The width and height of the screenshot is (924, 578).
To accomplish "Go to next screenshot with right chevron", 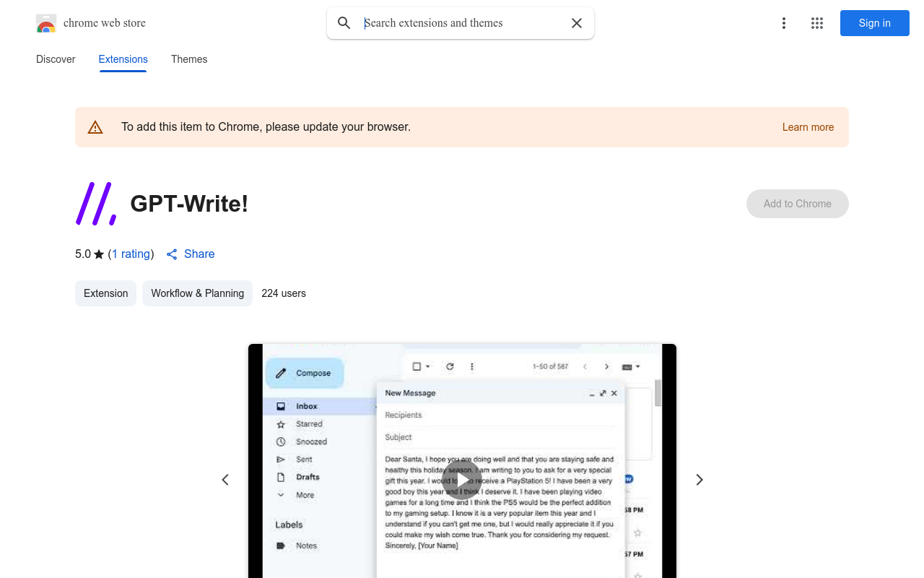I will [x=699, y=480].
